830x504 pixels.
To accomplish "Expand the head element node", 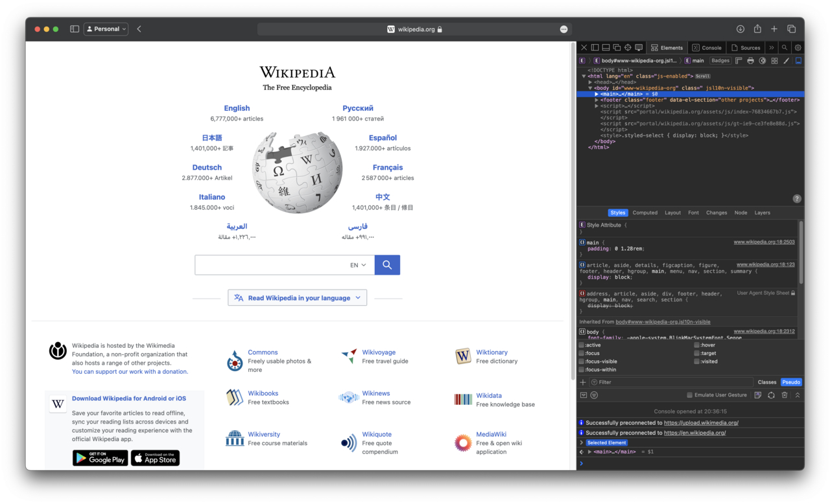I will pyautogui.click(x=590, y=82).
